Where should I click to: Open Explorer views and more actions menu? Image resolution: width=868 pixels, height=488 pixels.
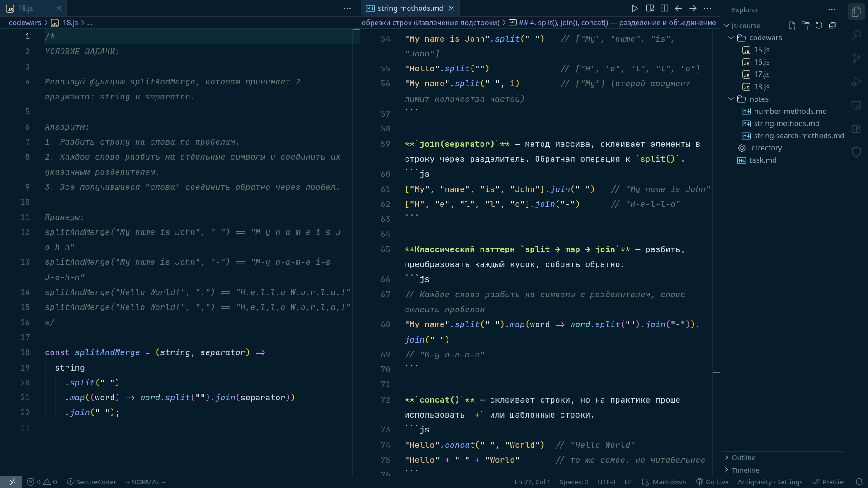tap(832, 9)
